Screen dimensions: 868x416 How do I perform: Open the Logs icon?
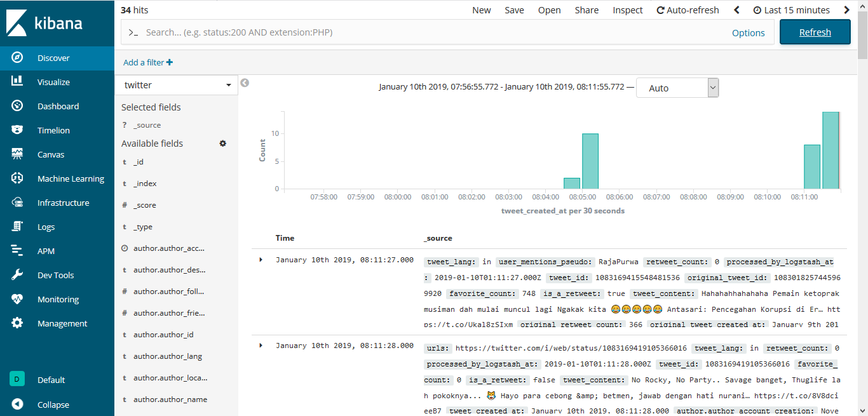click(x=17, y=227)
